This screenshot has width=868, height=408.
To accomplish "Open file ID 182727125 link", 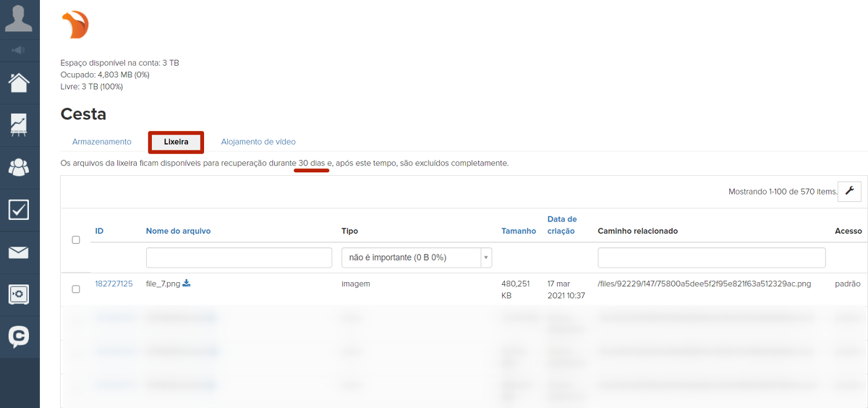I will (114, 284).
